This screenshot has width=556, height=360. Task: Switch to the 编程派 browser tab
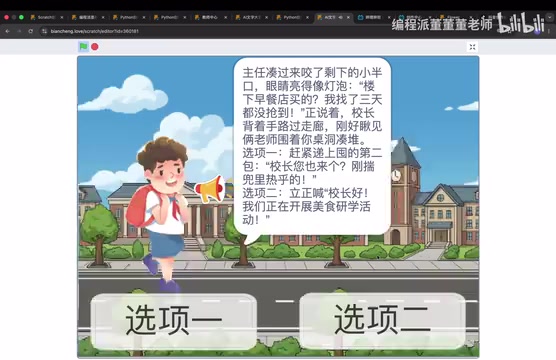point(87,17)
